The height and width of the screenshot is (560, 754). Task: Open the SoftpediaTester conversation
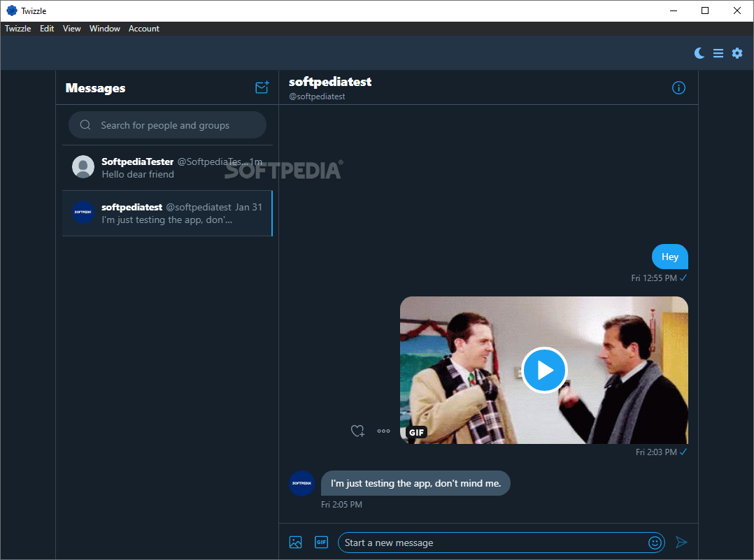pyautogui.click(x=167, y=168)
